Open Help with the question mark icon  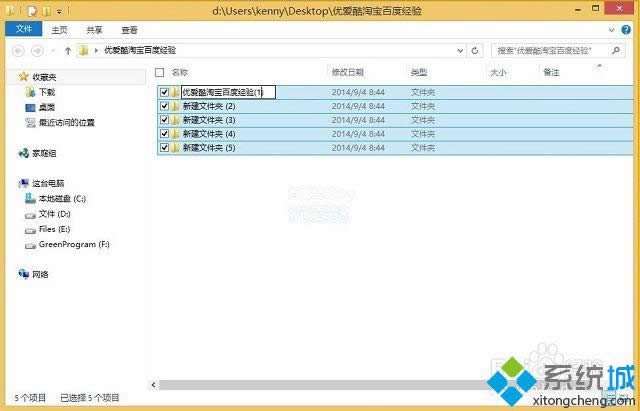pos(626,30)
